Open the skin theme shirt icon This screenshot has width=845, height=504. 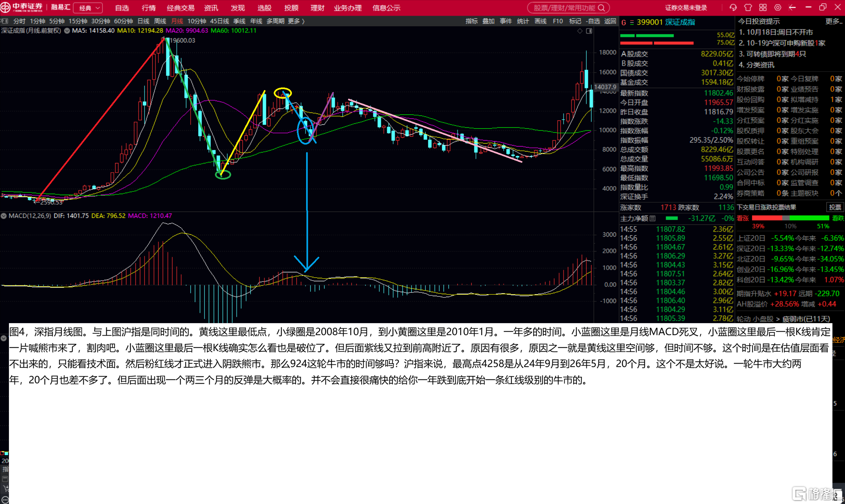(748, 8)
